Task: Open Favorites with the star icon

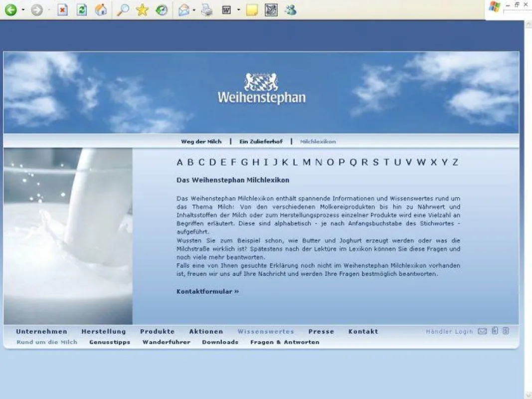Action: pyautogui.click(x=142, y=10)
